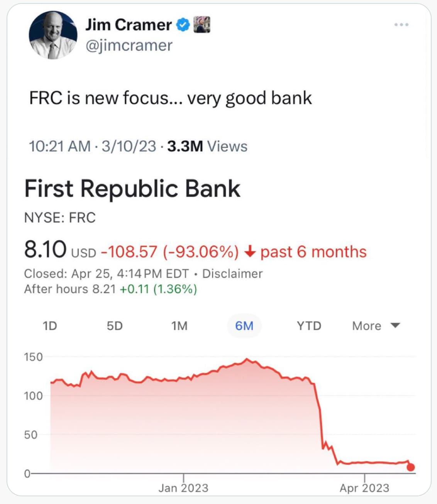Select the 5D time range
Image resolution: width=437 pixels, height=504 pixels.
(x=115, y=326)
